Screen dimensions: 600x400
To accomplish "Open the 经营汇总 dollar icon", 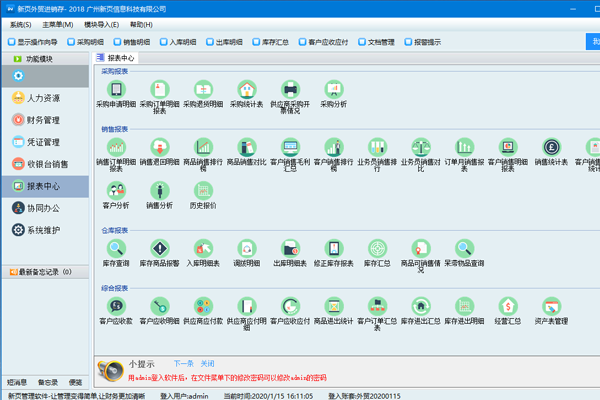I will coord(508,307).
